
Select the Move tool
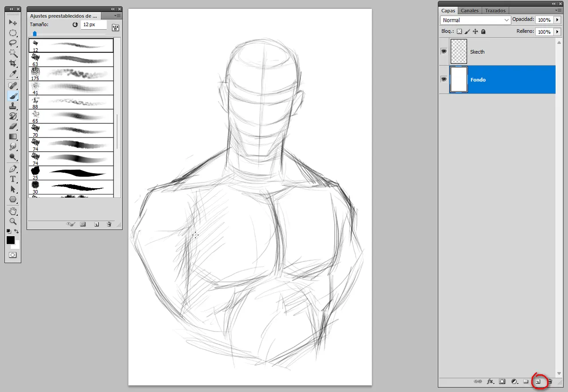coord(13,22)
